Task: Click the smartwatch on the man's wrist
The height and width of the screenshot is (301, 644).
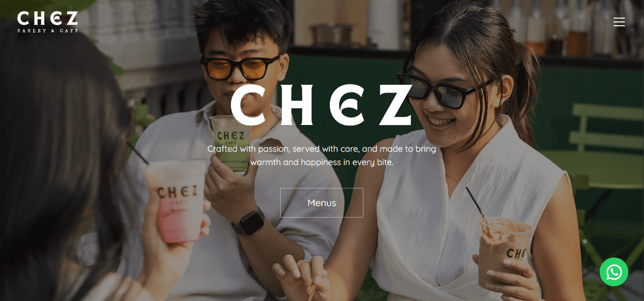Action: (249, 222)
